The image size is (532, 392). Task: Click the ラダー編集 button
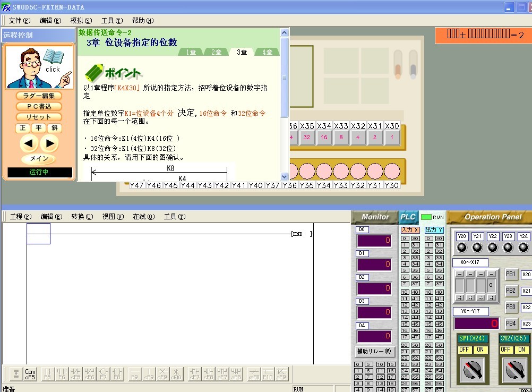click(x=39, y=96)
